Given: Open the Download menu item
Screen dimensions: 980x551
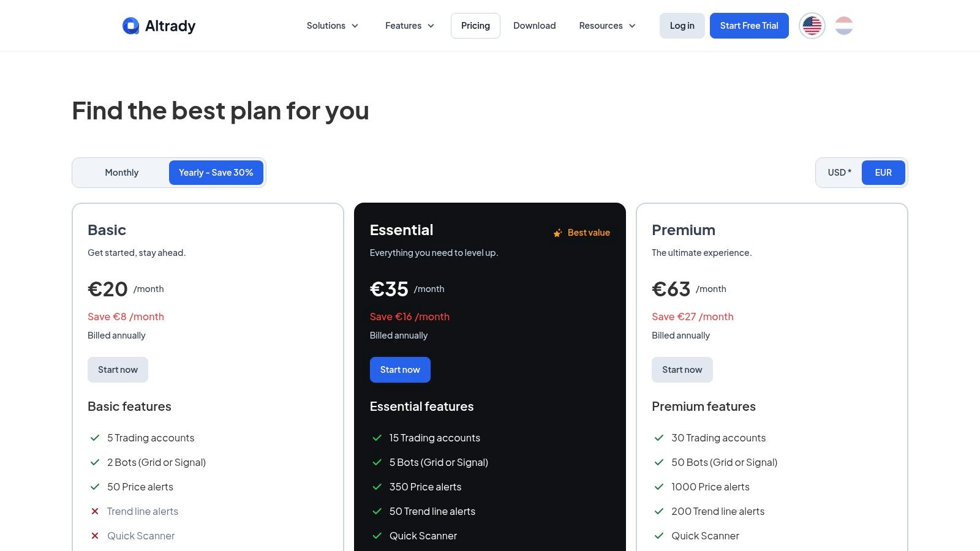Looking at the screenshot, I should [x=534, y=26].
